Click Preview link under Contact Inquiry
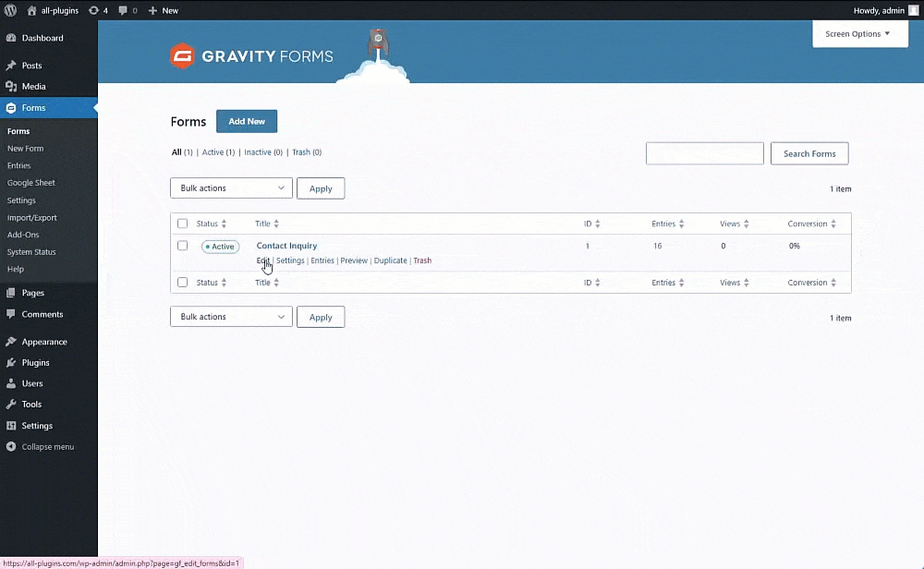Image resolution: width=924 pixels, height=569 pixels. 354,260
